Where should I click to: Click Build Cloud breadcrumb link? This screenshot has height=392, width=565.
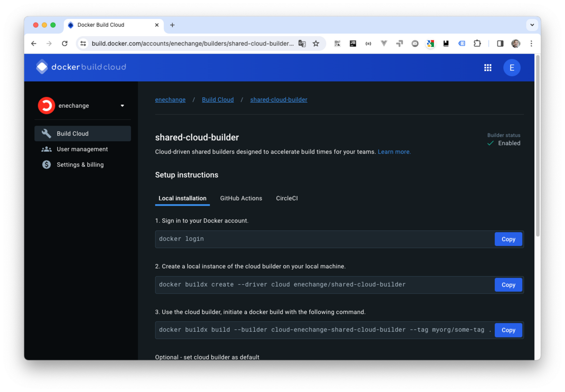[218, 100]
